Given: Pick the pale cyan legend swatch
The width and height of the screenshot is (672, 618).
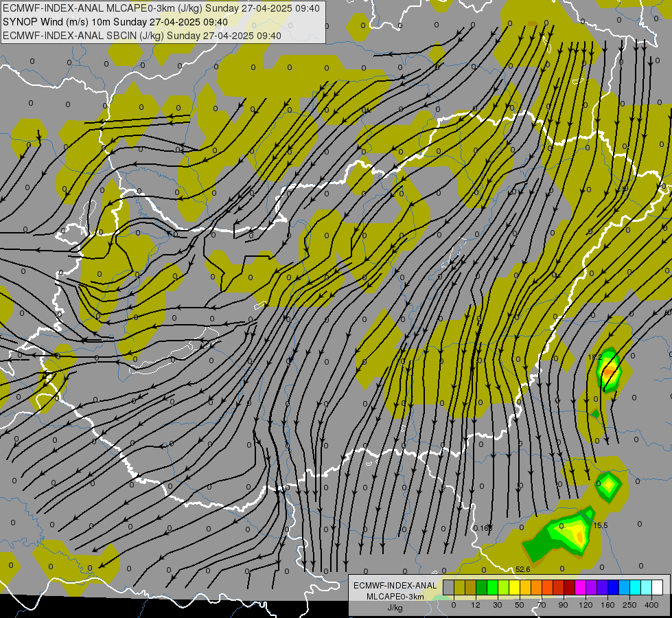Looking at the screenshot, I should pyautogui.click(x=647, y=587).
